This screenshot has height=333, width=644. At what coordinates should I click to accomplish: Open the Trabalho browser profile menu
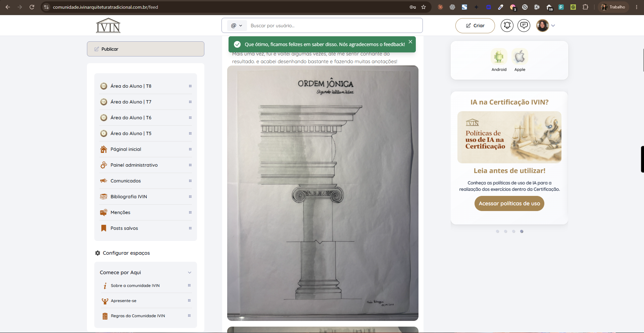[x=613, y=7]
